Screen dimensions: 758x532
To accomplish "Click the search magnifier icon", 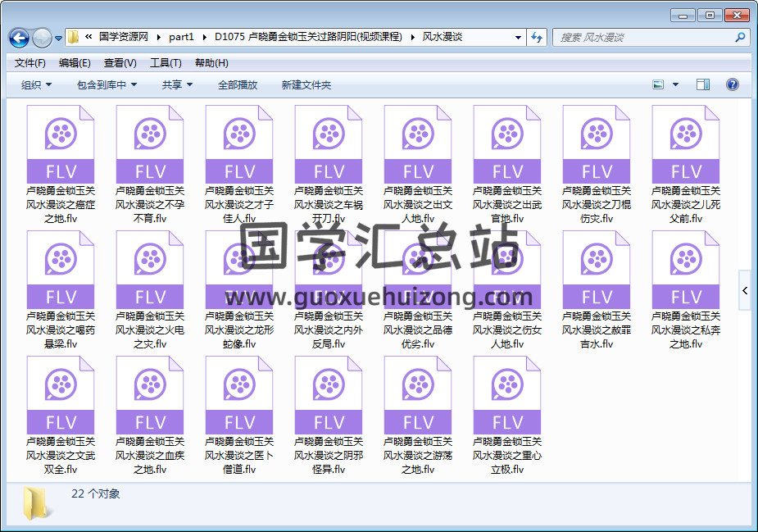I will tap(740, 38).
